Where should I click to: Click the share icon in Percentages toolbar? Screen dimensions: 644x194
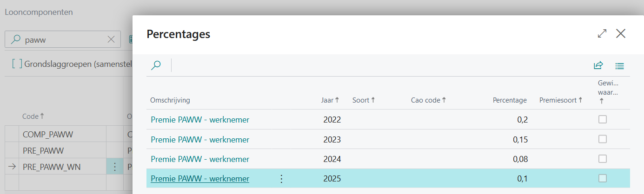click(598, 65)
